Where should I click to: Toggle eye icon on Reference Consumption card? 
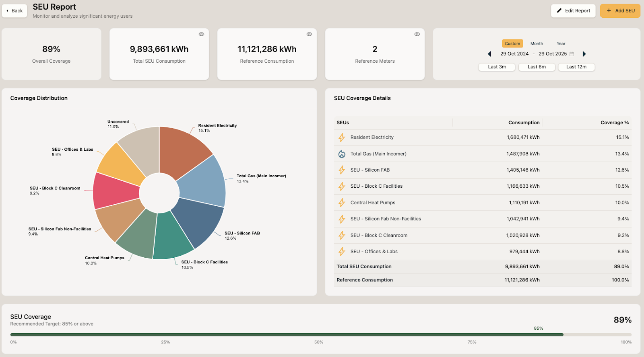pos(309,34)
